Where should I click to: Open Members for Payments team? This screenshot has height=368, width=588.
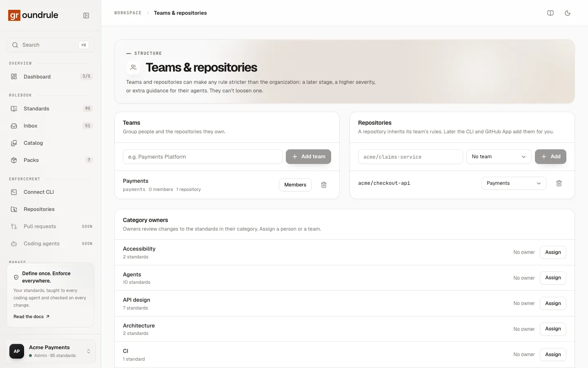click(295, 185)
